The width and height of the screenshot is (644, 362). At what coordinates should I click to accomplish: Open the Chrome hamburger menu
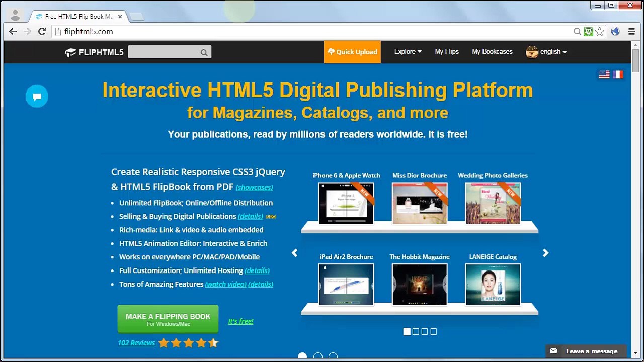tap(632, 31)
